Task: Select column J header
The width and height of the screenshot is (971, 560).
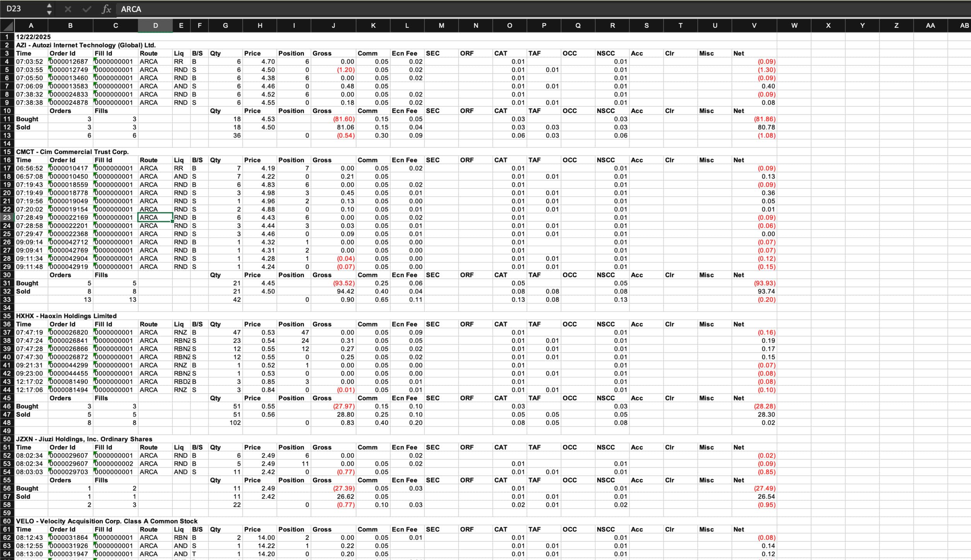Action: 333,26
